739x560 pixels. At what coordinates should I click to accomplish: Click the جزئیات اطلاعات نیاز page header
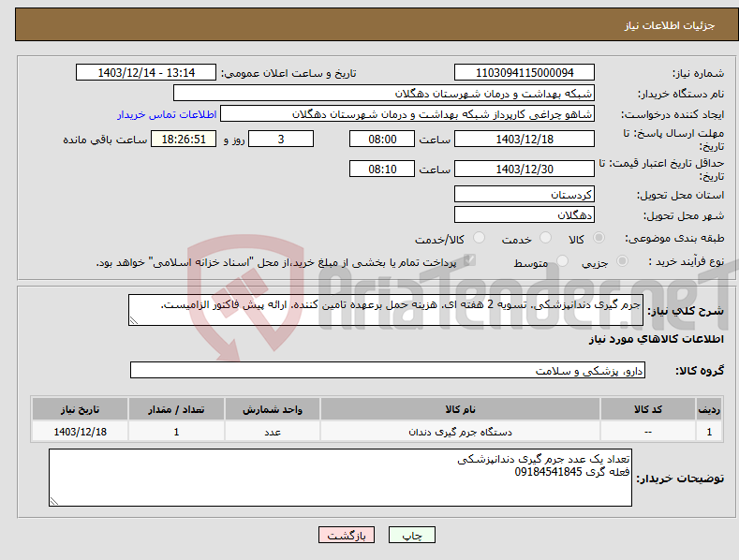pos(670,25)
